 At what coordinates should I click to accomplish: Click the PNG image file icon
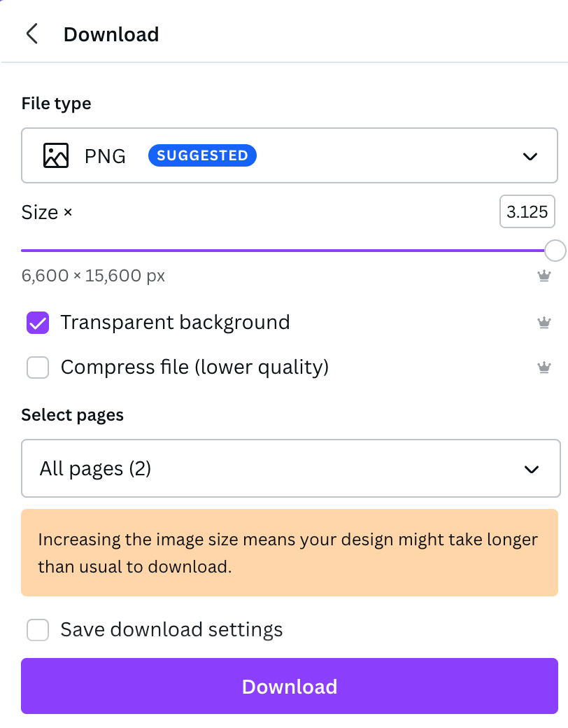[x=56, y=155]
